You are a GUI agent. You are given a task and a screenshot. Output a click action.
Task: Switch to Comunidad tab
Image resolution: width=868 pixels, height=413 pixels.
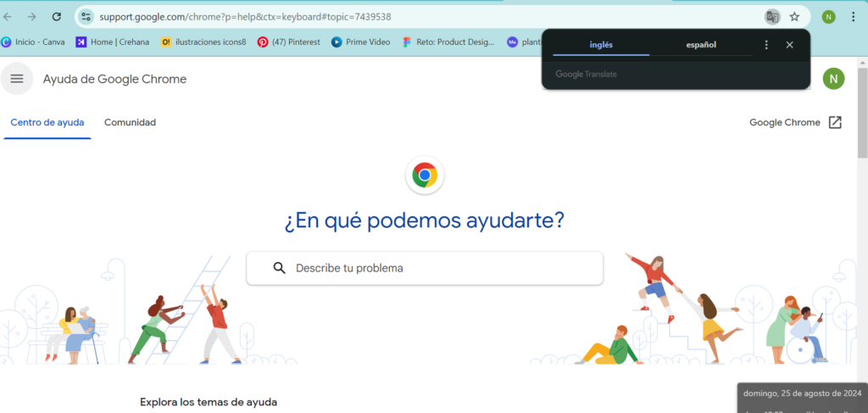click(130, 122)
